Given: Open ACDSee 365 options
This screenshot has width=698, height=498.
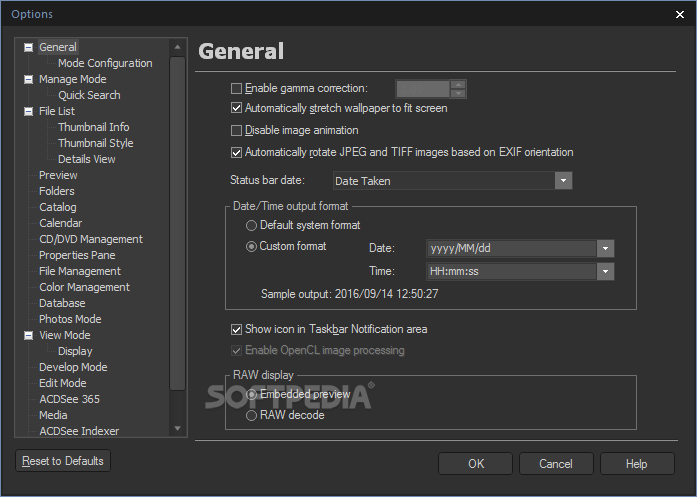Looking at the screenshot, I should tap(69, 399).
